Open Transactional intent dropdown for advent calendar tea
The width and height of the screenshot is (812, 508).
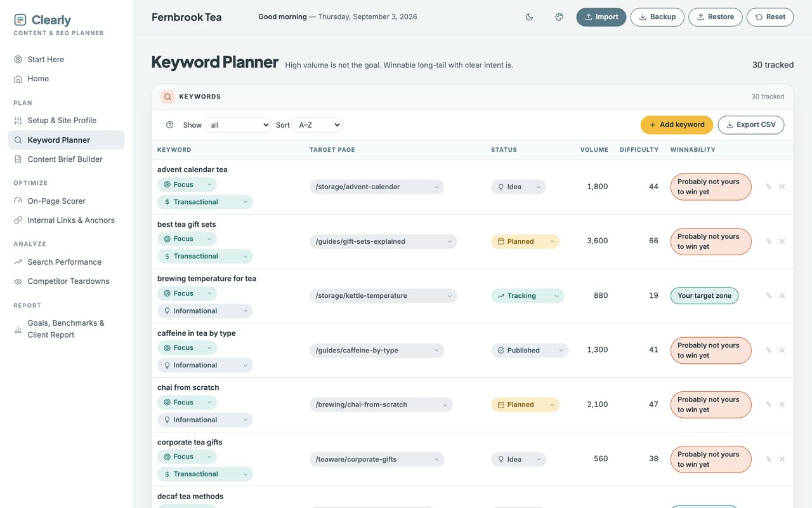205,202
